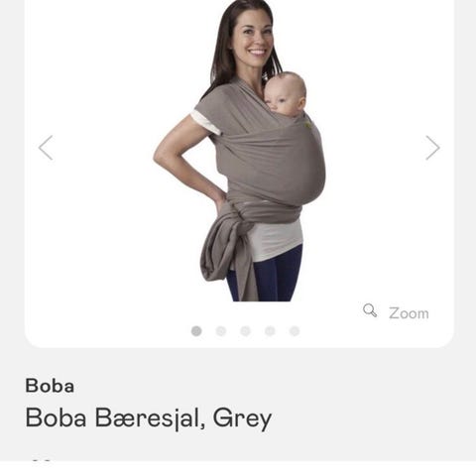This screenshot has height=476, width=476.
Task: Click the Boba Bæresjal, Grey product title
Action: (149, 418)
